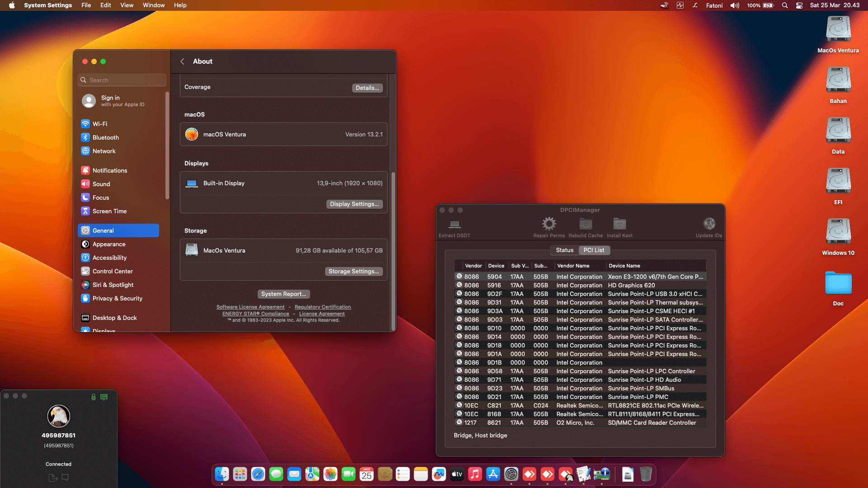
Task: Click Rebuild Cache folder icon
Action: [x=585, y=224]
